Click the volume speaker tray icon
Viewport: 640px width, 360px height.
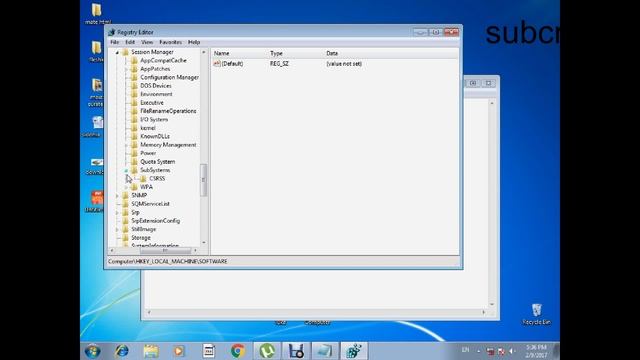pyautogui.click(x=512, y=351)
